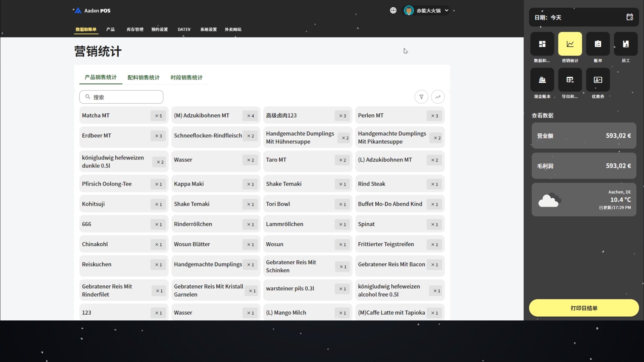Open the 现金账本 cash book icon

click(x=542, y=80)
